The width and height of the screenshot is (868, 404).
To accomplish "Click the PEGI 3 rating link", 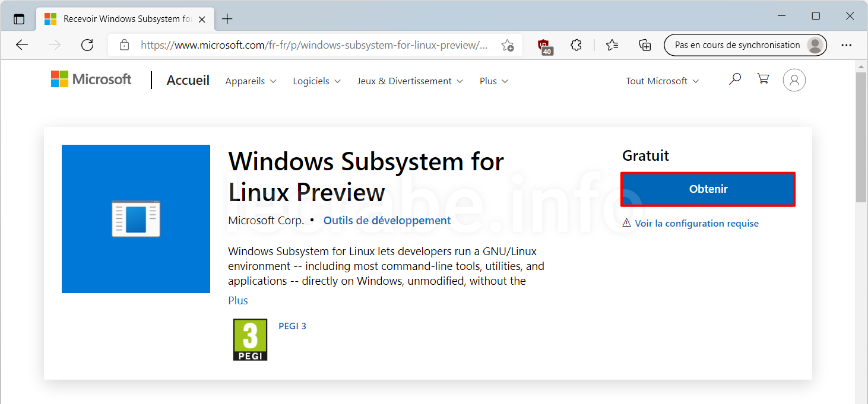I will (292, 326).
